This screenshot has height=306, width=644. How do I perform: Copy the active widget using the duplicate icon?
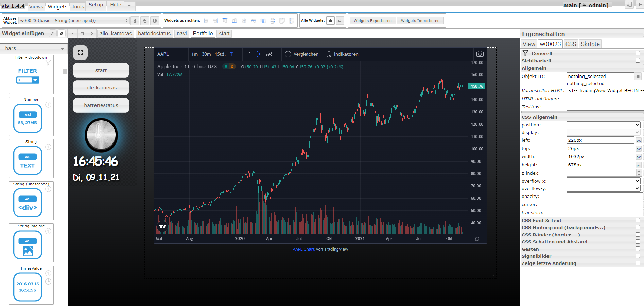(145, 21)
